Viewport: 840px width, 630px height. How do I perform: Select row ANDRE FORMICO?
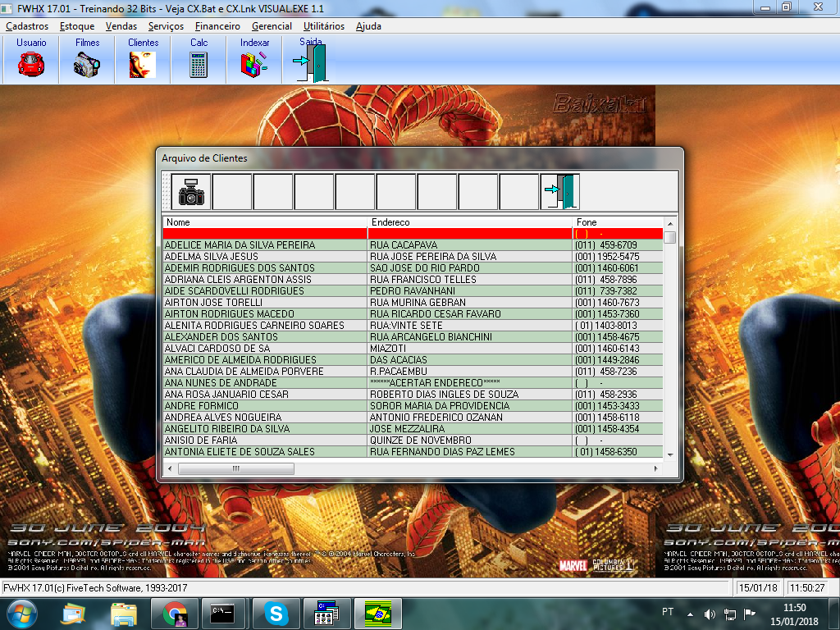pos(413,406)
